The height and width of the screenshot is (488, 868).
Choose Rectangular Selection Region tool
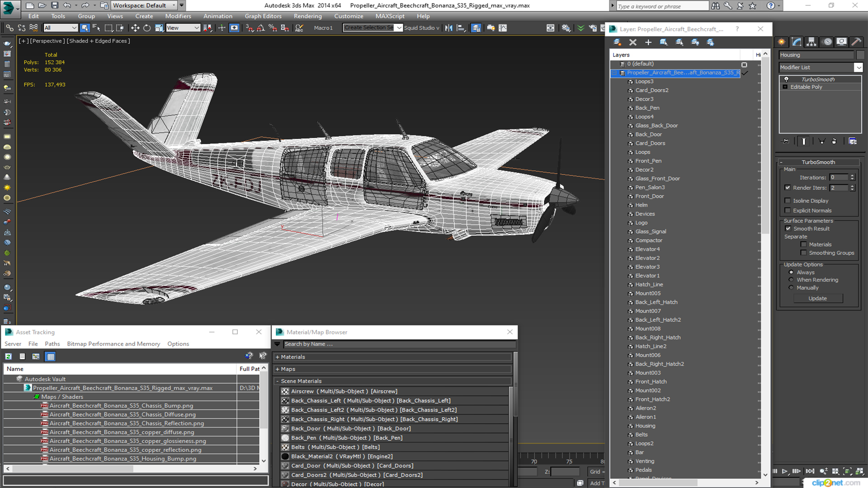[x=108, y=28]
